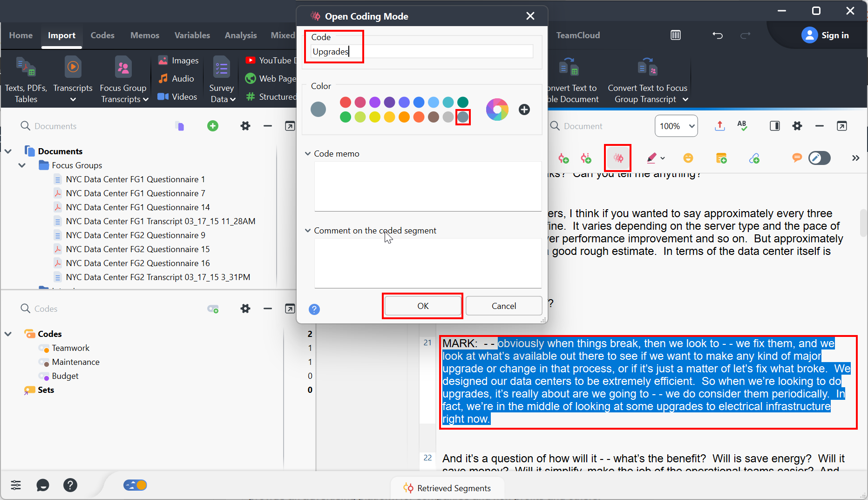868x500 pixels.
Task: Click the comment bubble icon in document toolbar
Action: coord(797,158)
